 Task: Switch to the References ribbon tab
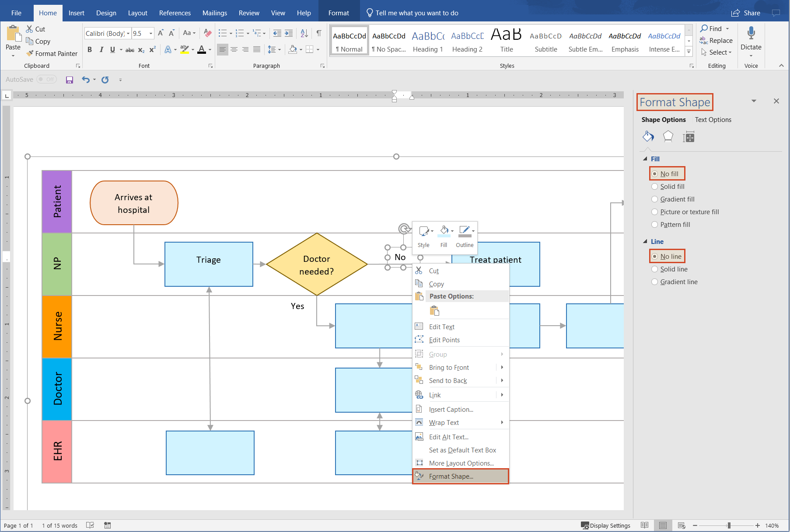[x=175, y=13]
